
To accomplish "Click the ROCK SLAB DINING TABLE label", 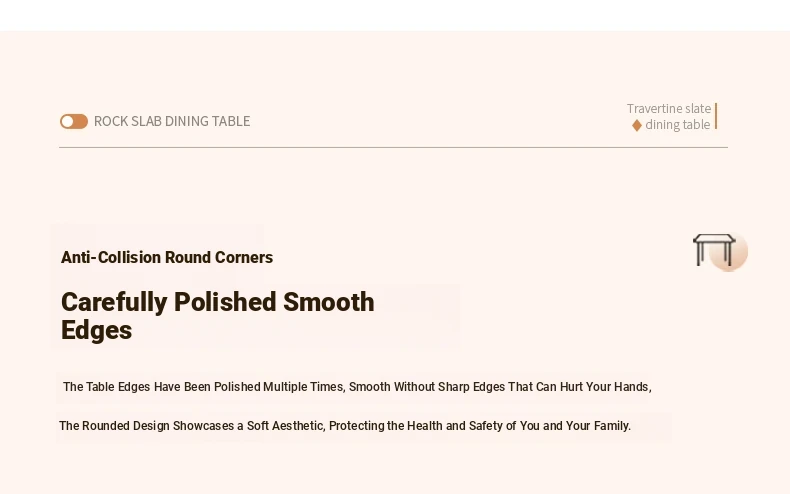I will click(x=172, y=121).
